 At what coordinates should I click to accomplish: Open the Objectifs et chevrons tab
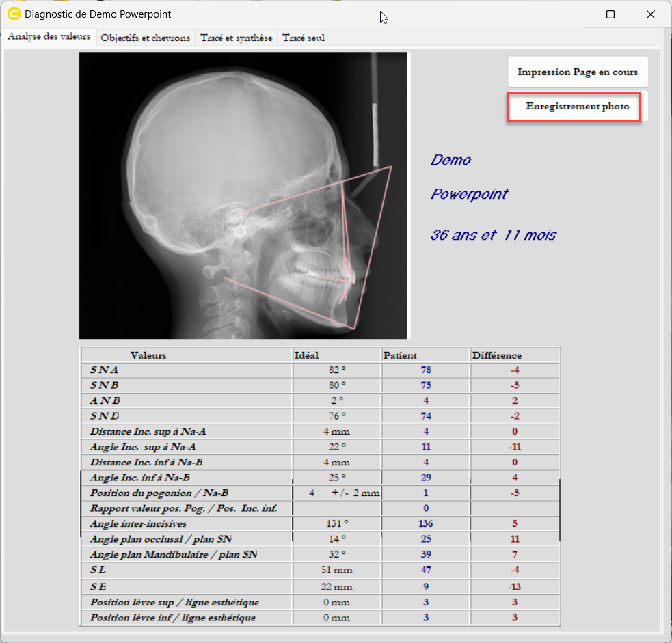pyautogui.click(x=145, y=38)
